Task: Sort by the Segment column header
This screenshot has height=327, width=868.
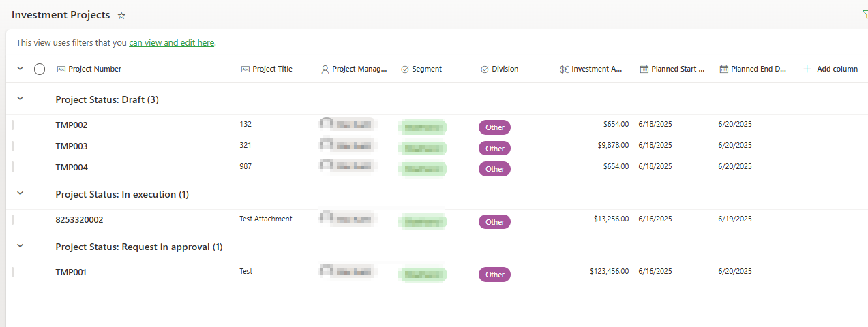Action: [426, 69]
